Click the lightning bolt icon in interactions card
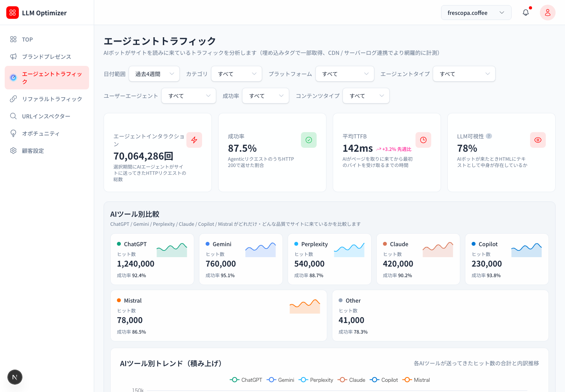Screen dimensions: 565x392 click(194, 140)
